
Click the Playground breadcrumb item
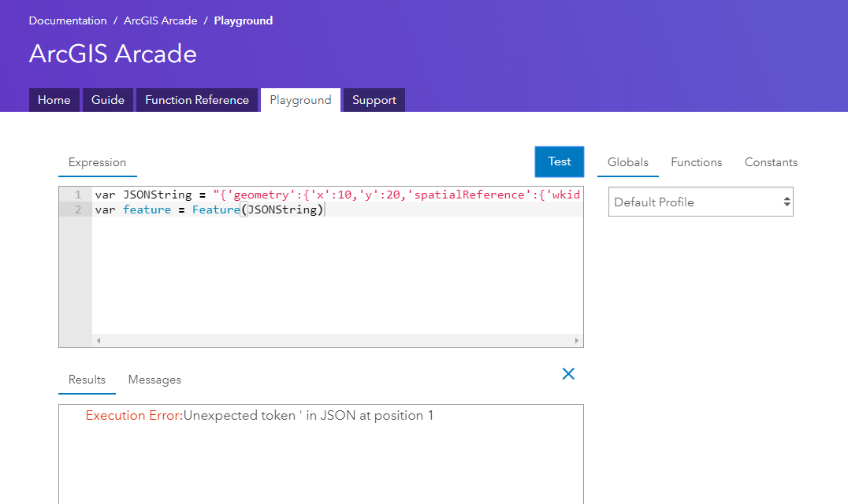pos(244,20)
